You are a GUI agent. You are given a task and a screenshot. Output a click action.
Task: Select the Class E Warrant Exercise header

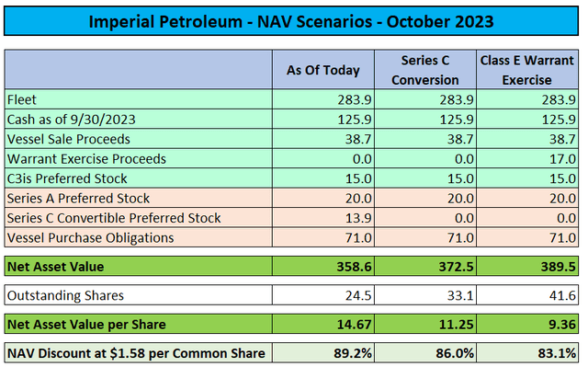527,69
